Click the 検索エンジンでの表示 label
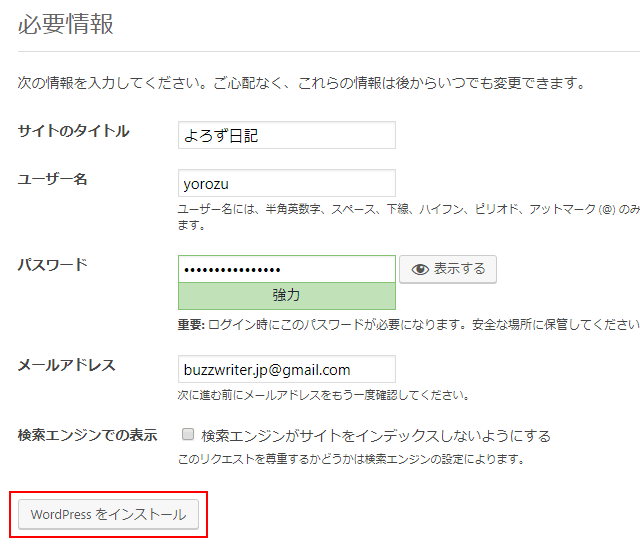This screenshot has width=640, height=546. 87,435
